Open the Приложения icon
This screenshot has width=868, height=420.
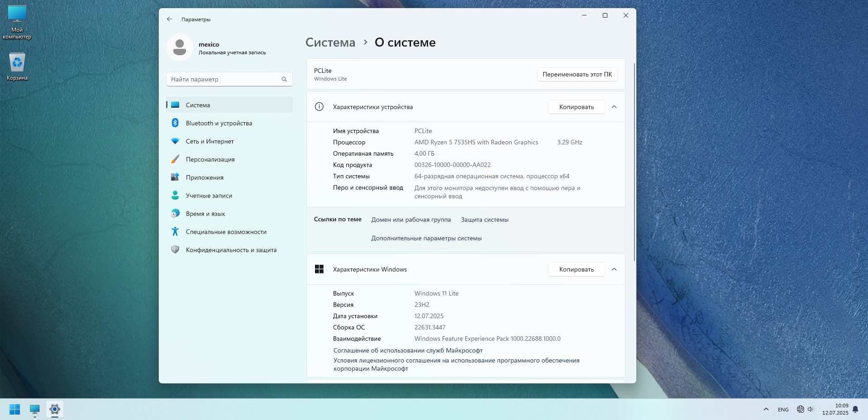(x=175, y=177)
